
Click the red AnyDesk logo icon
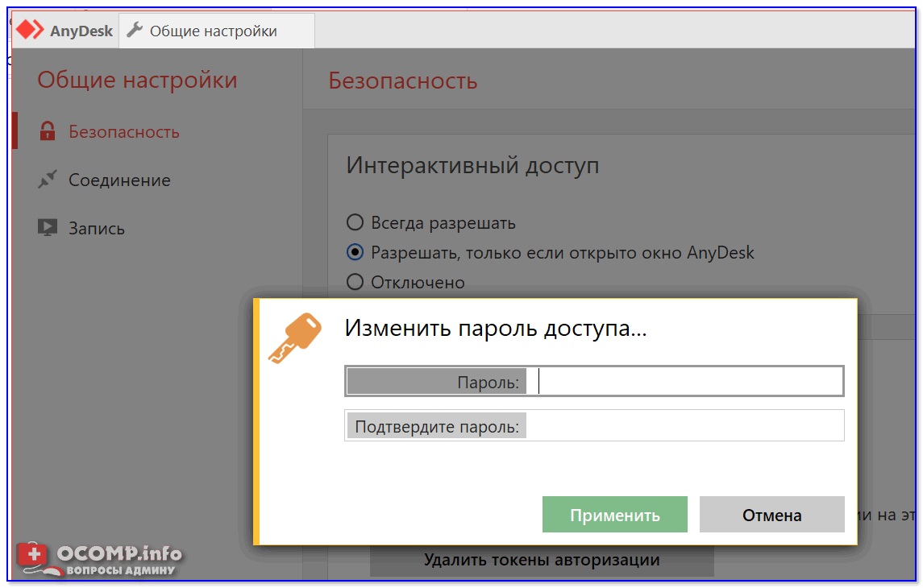[30, 30]
